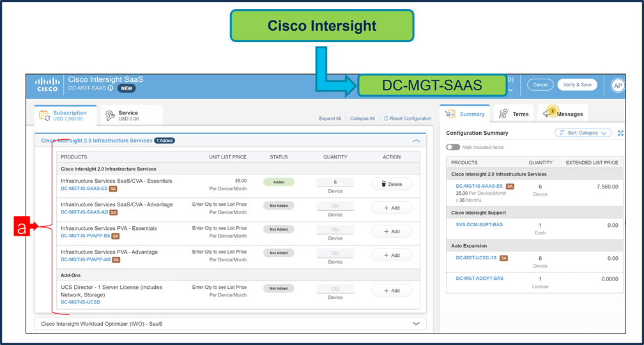Image resolution: width=644 pixels, height=345 pixels.
Task: Open info icon next to DC-MGT-SAAS
Action: pos(111,88)
